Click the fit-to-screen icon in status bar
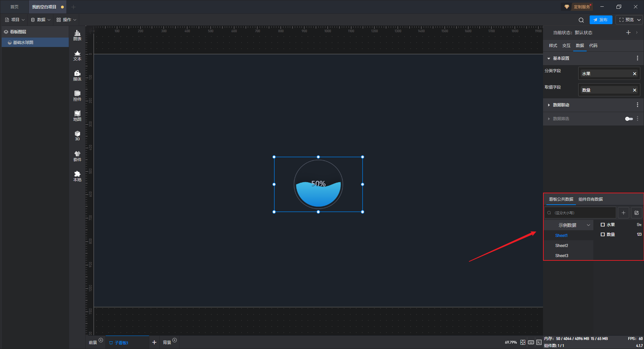Screen dimensions: 644x349 click(523, 342)
